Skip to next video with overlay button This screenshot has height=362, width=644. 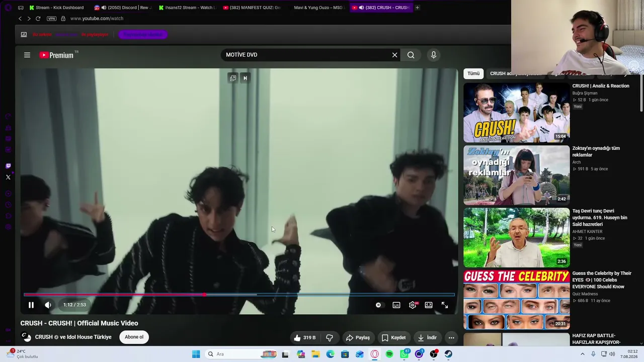click(x=245, y=78)
